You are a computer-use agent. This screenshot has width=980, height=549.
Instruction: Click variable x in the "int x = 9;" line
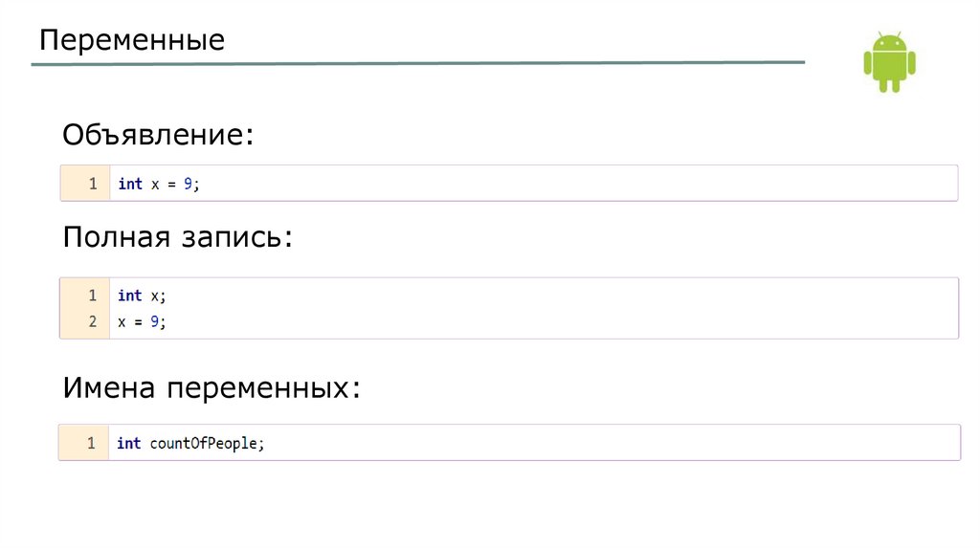pyautogui.click(x=155, y=184)
